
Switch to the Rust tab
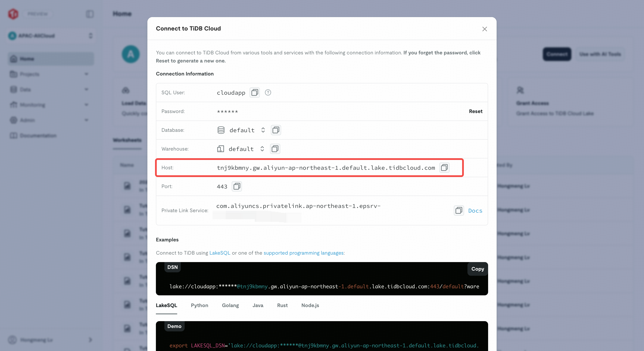pyautogui.click(x=282, y=305)
